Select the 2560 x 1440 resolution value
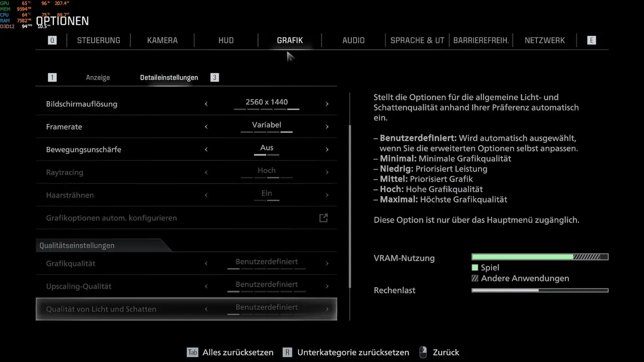The height and width of the screenshot is (362, 644). (267, 102)
